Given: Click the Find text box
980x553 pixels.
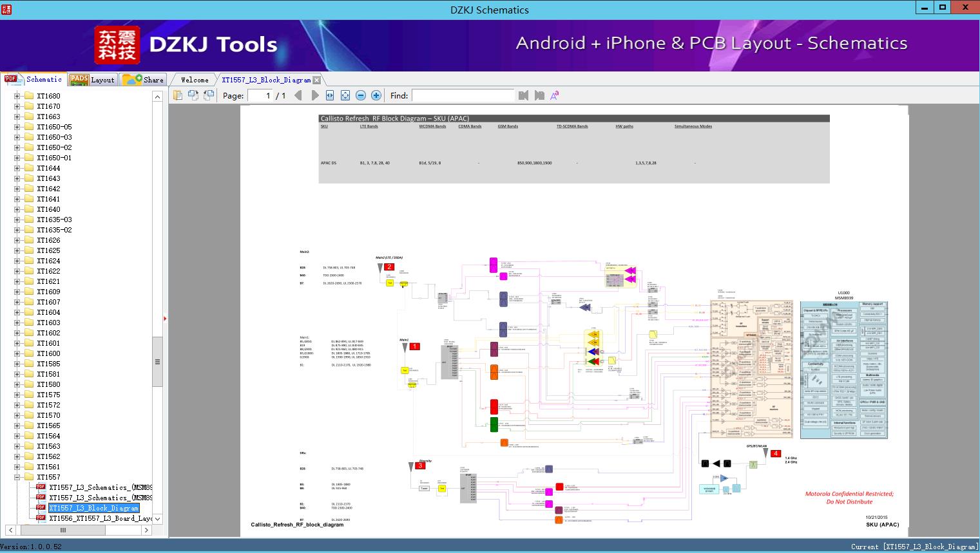Looking at the screenshot, I should [x=463, y=95].
